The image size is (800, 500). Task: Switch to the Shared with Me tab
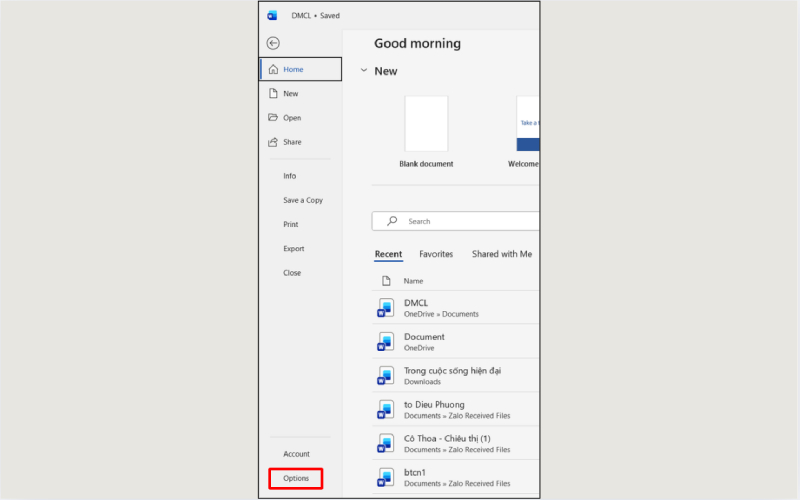[x=502, y=254]
